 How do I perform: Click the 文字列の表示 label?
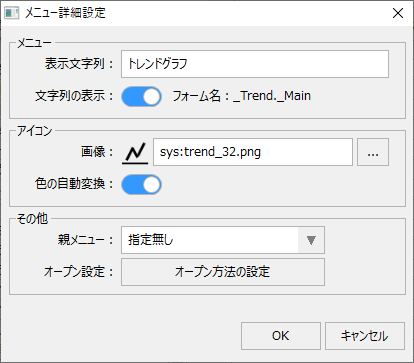74,96
